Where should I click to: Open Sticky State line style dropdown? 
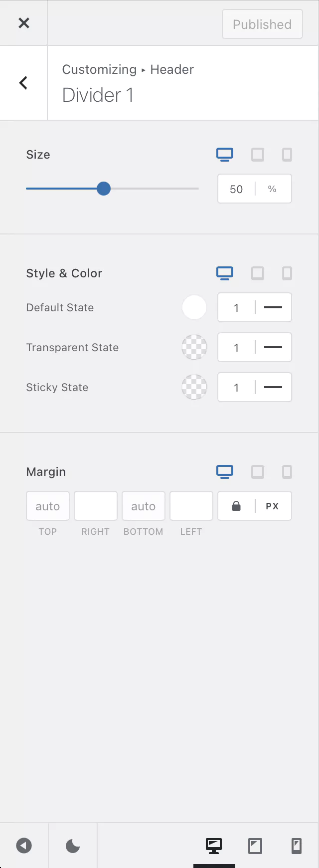tap(273, 388)
